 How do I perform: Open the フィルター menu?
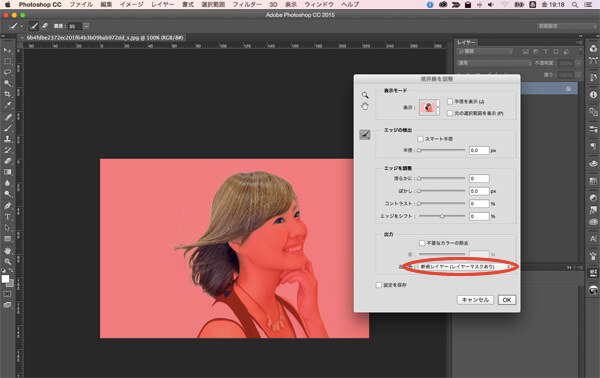pyautogui.click(x=247, y=5)
